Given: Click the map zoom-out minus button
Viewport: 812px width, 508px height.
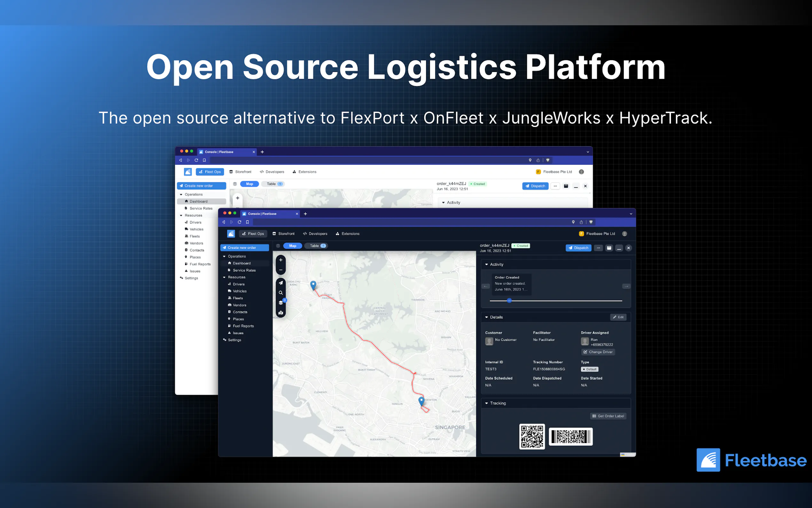Looking at the screenshot, I should (281, 270).
